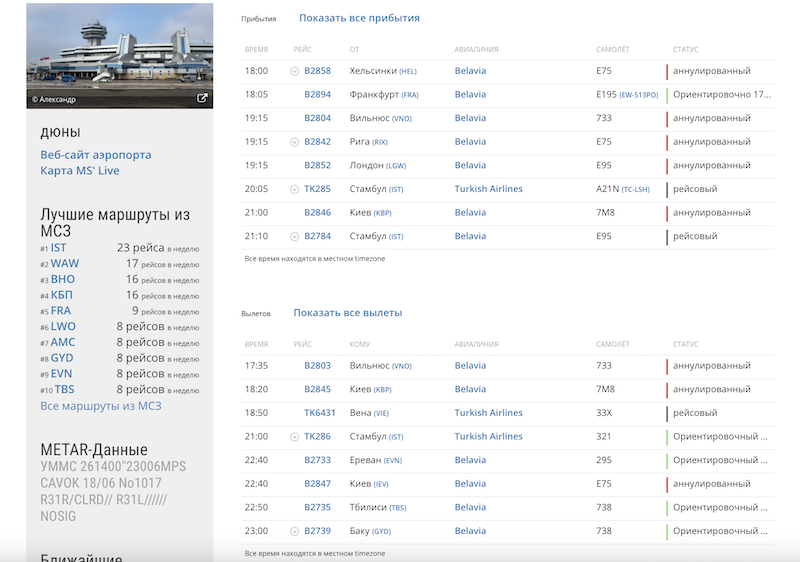Image resolution: width=800 pixels, height=562 pixels.
Task: Expand B2784 Istanbul arrival chevron
Action: point(294,237)
